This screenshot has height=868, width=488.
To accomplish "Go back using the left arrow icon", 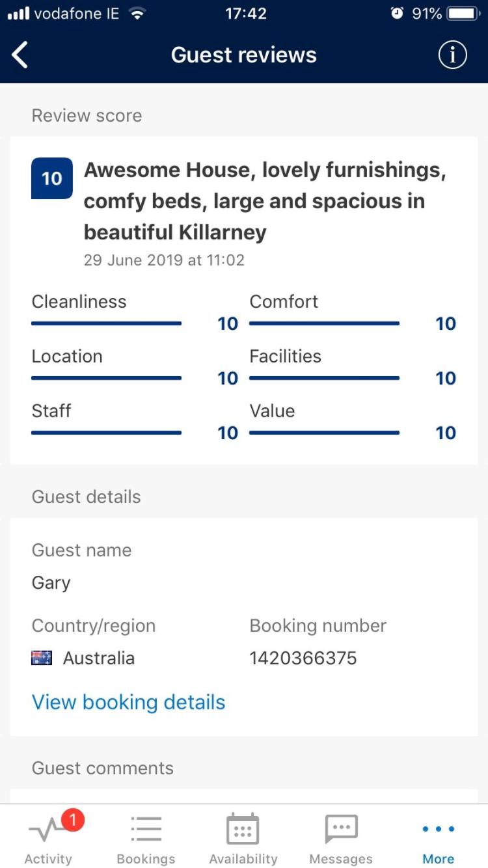I will pos(20,55).
